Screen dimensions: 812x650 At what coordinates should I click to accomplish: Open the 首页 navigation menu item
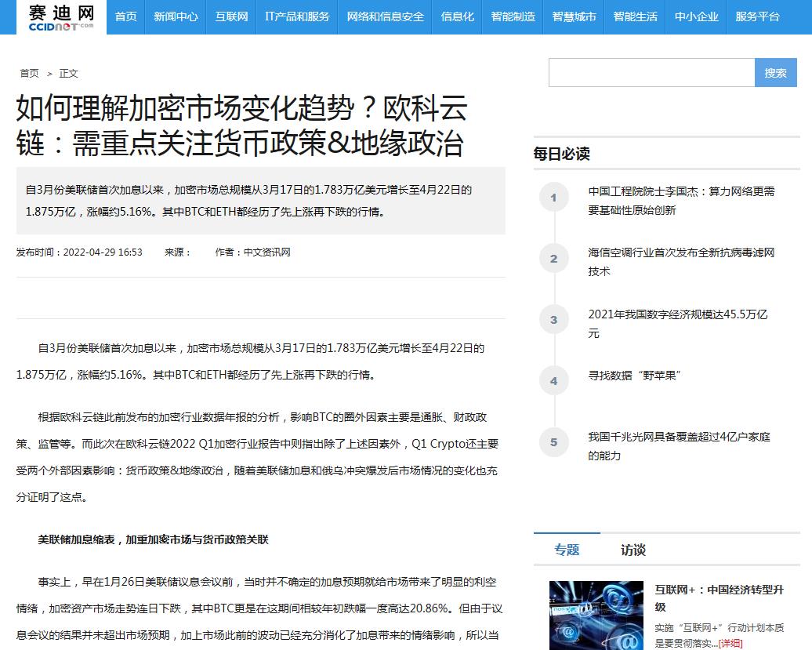[126, 17]
